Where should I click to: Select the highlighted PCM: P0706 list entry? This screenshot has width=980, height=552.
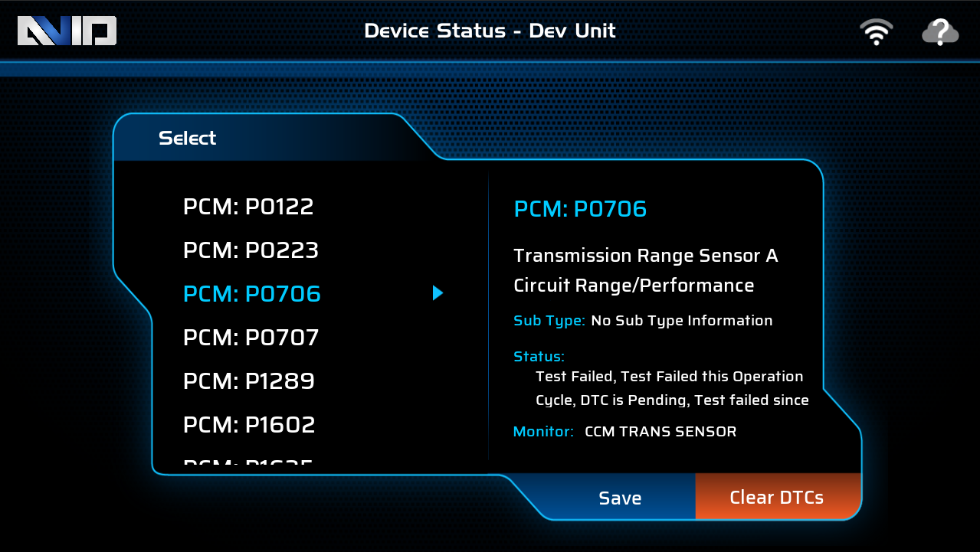click(252, 294)
